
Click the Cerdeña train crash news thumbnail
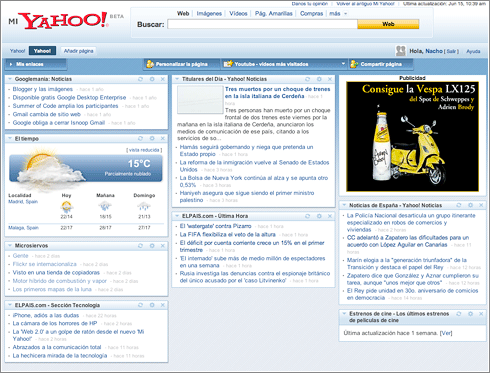point(200,100)
